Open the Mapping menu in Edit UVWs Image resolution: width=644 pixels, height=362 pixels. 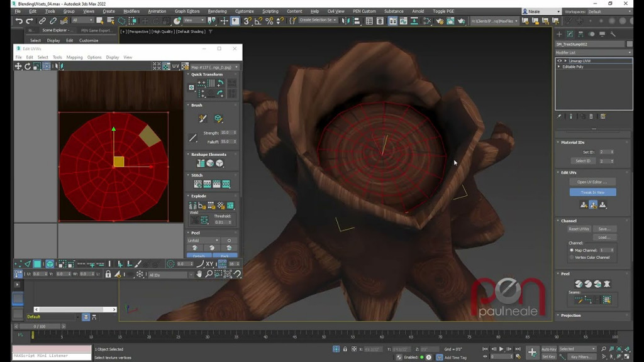click(x=74, y=57)
